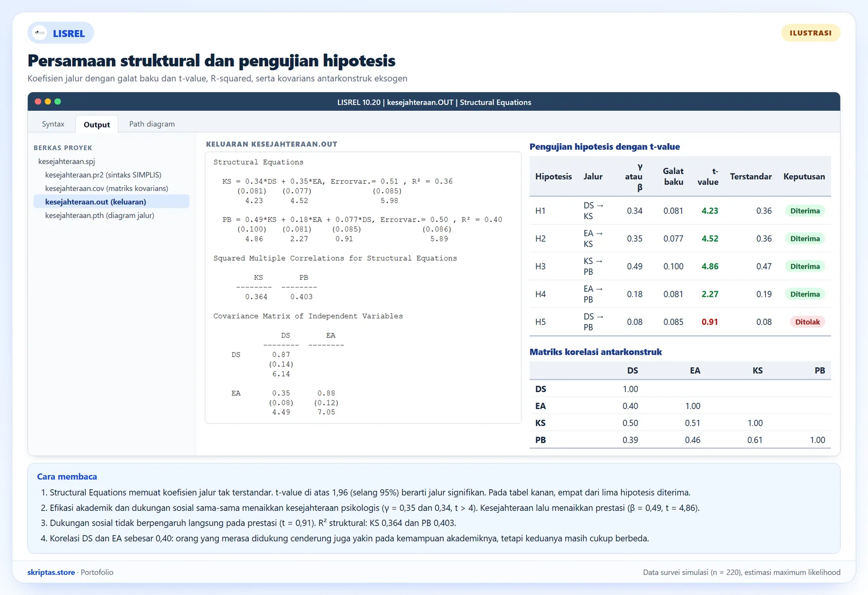This screenshot has height=595, width=868.
Task: Open kesejahteraan.pth (diagram jalur)
Action: [x=100, y=215]
